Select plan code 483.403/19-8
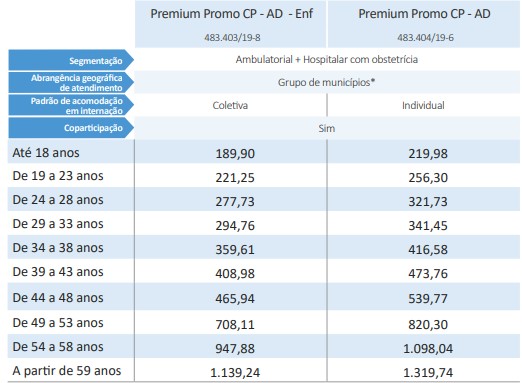Viewport: 522px width, 383px height. tap(232, 37)
